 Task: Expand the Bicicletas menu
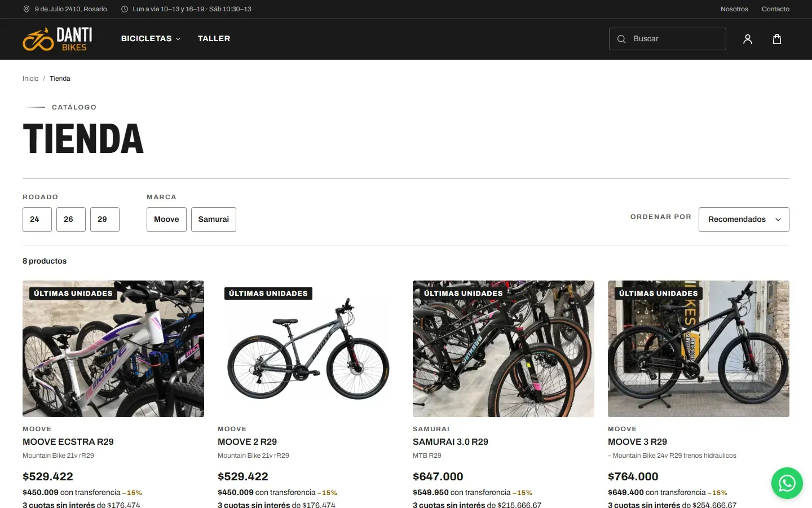pos(151,38)
